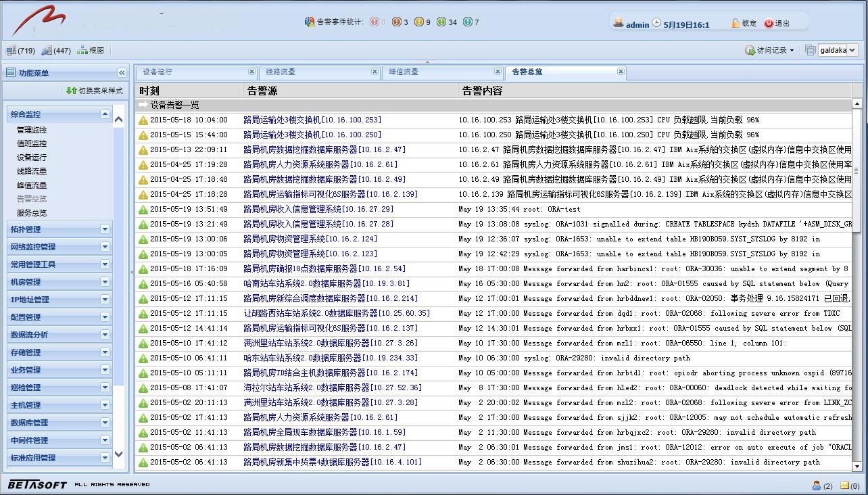
Task: Collapse the 功能菜单 sidebar panel
Action: 122,73
